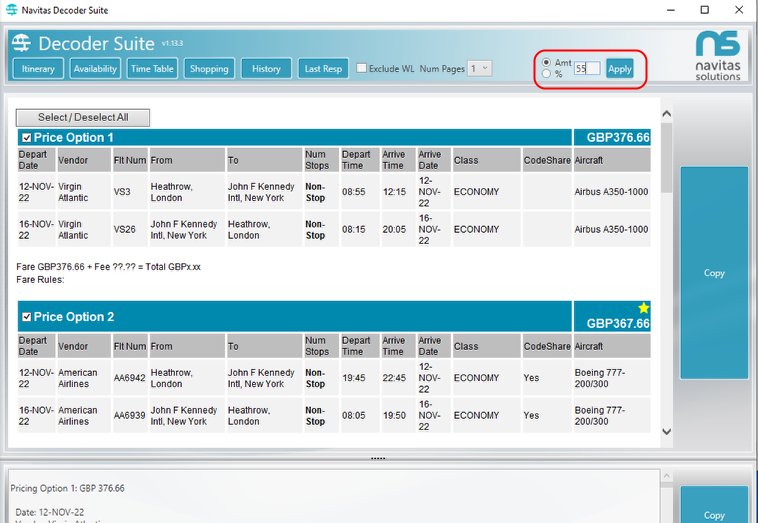Click the 'Fare GBP376.66 + Fee' total line
Screen dimensions: 758x523
tap(108, 267)
